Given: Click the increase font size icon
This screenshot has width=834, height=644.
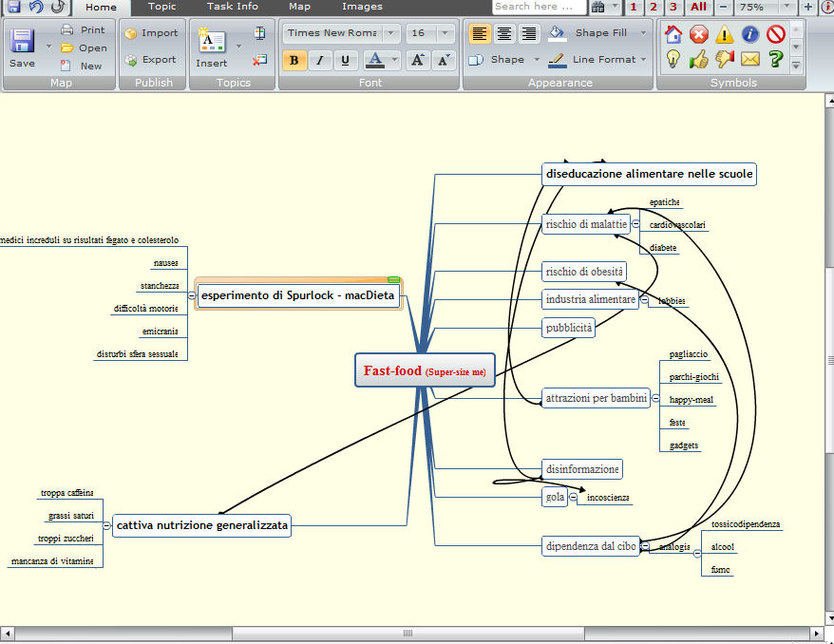Looking at the screenshot, I should click(x=418, y=60).
